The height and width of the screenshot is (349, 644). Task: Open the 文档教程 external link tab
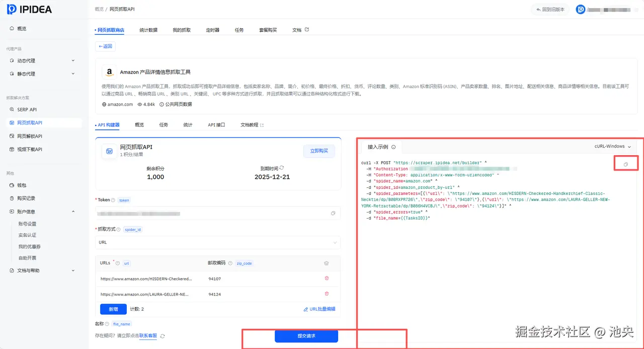click(x=252, y=124)
